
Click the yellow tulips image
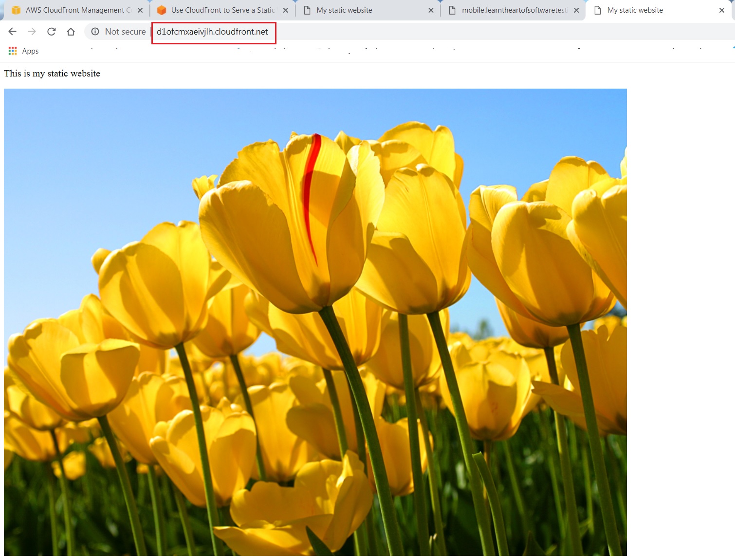tap(315, 322)
